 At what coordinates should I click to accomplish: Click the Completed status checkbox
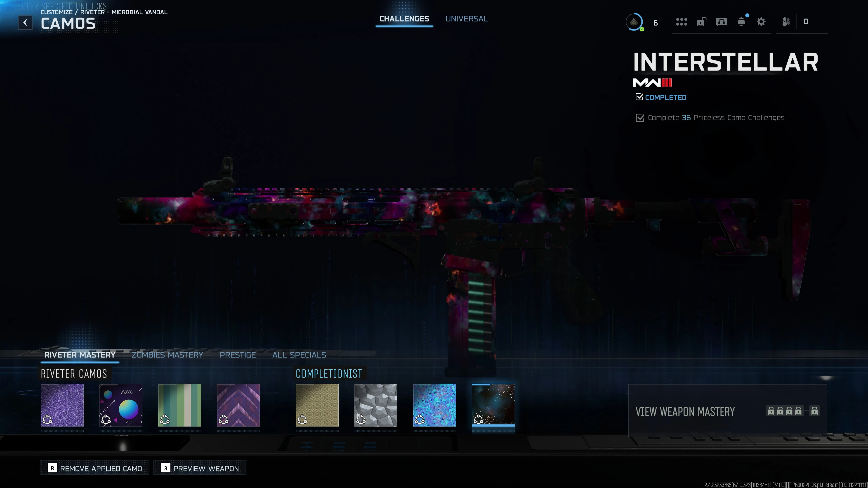click(x=639, y=97)
